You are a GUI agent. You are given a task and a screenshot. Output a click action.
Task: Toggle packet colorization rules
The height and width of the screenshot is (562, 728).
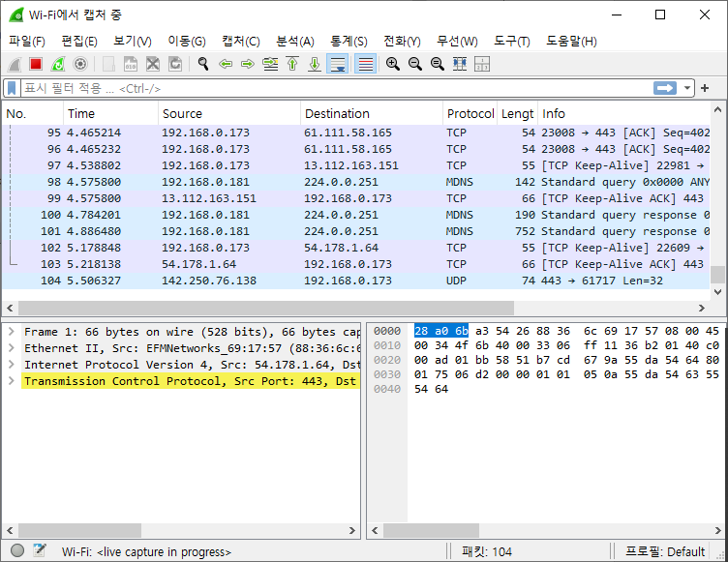click(365, 64)
